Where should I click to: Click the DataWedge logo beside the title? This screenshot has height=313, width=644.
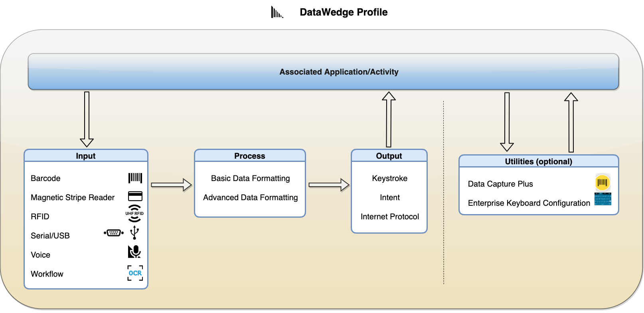[277, 12]
